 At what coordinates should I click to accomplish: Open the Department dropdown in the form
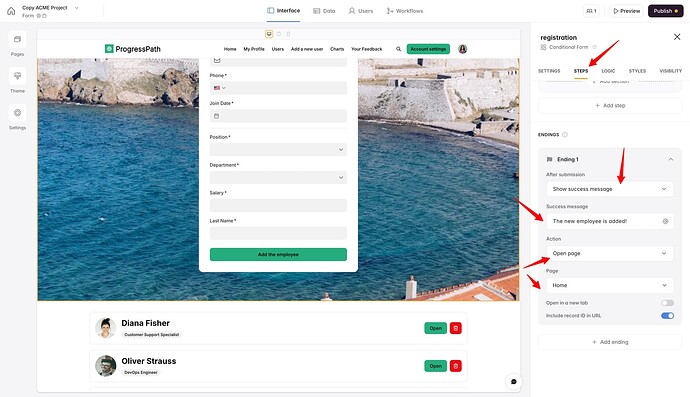click(278, 177)
